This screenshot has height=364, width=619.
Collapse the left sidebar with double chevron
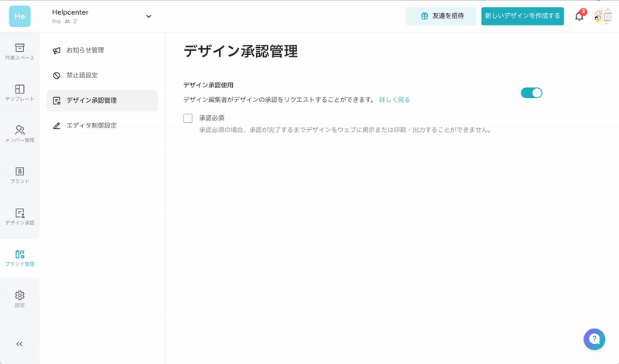(19, 344)
